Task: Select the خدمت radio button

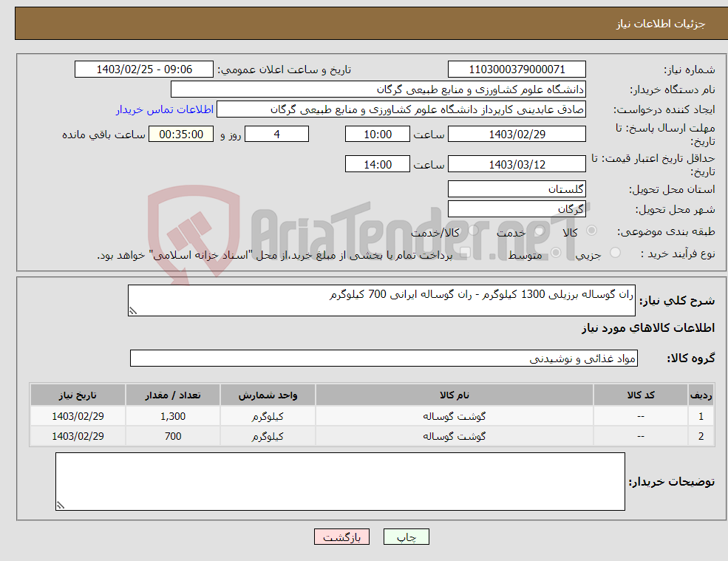Action: point(539,231)
